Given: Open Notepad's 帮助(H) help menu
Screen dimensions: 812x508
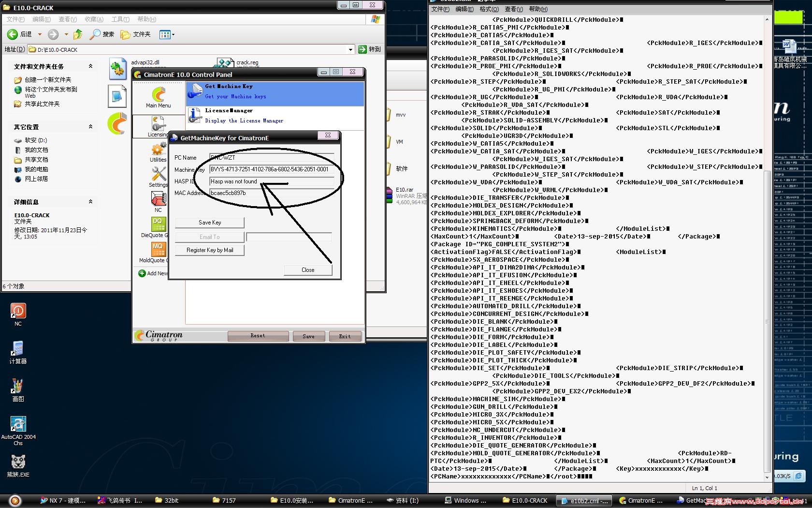Looking at the screenshot, I should (x=538, y=9).
